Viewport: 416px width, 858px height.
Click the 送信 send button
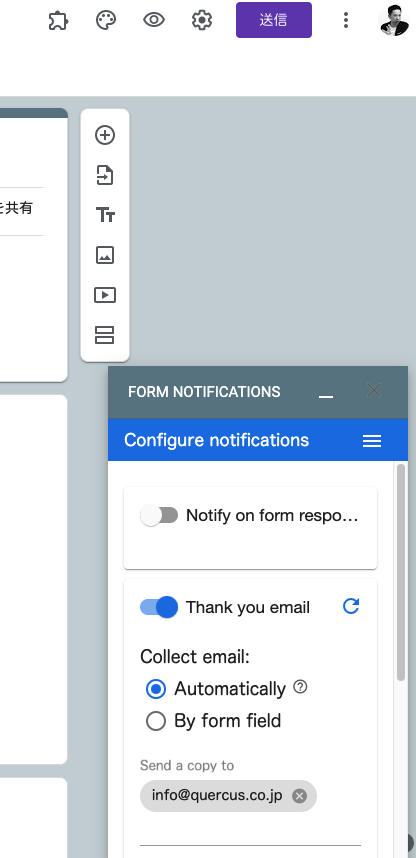(274, 20)
